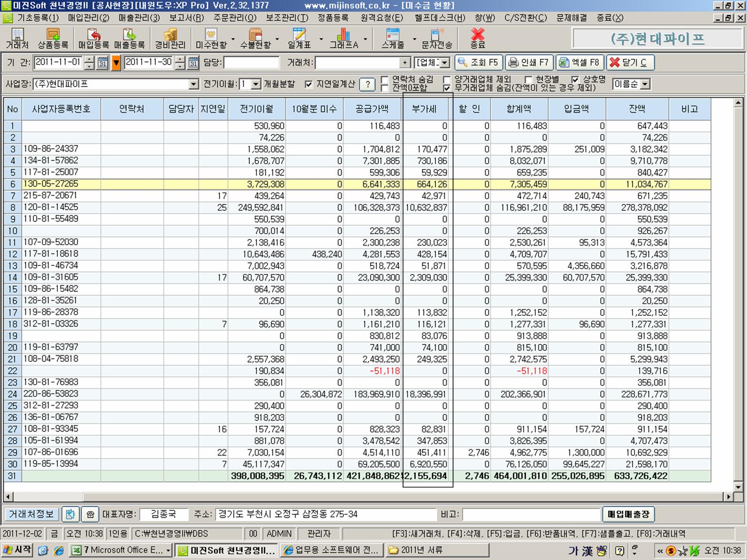This screenshot has width=747, height=560.
Task: Click the telephone icon beside 거래처정보
Action: [x=90, y=514]
